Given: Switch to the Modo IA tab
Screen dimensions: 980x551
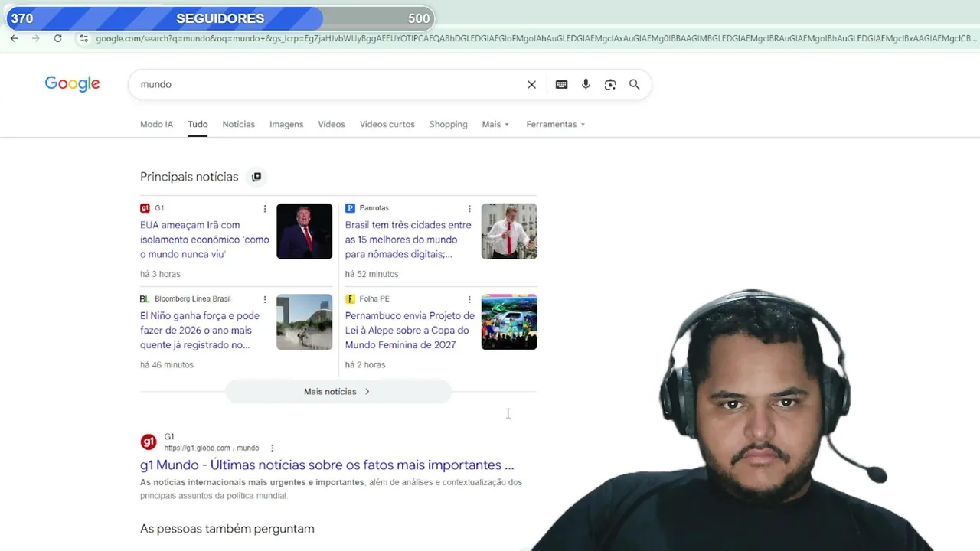Looking at the screenshot, I should pyautogui.click(x=156, y=124).
